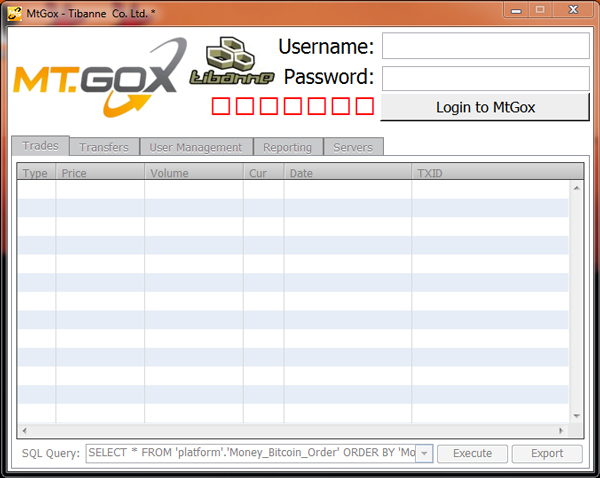Sort by the Volume column header
Viewport: 600px width, 478px height.
click(x=194, y=172)
